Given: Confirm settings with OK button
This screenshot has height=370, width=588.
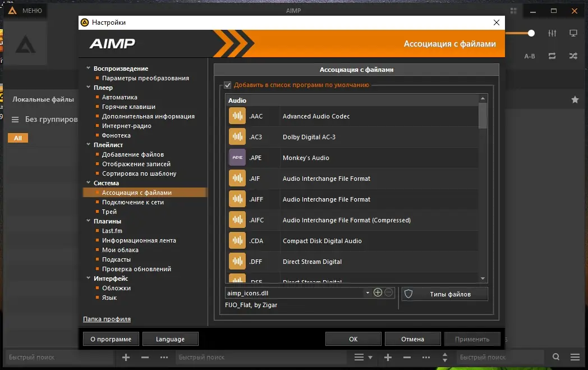Looking at the screenshot, I should [x=353, y=339].
